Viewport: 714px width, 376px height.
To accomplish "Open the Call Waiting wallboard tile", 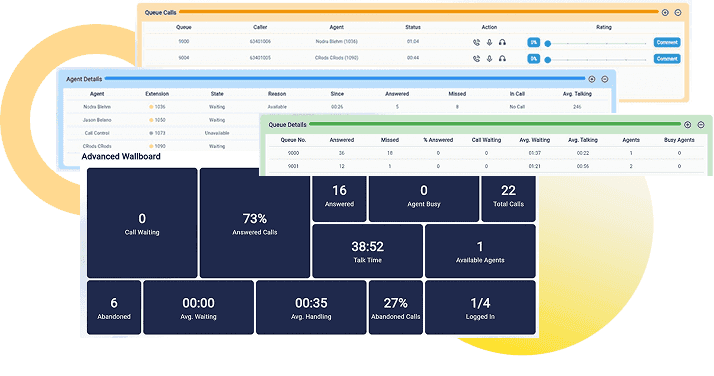I will point(142,223).
